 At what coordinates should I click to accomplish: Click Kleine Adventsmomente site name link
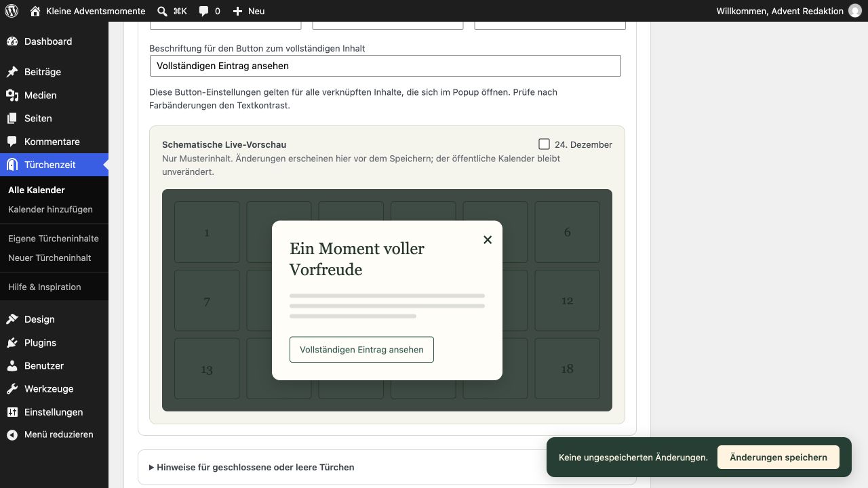(96, 11)
